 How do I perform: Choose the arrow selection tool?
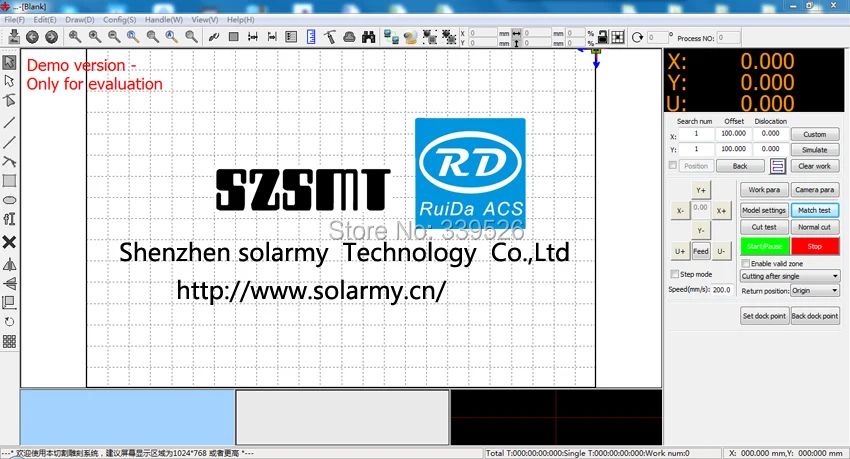9,62
